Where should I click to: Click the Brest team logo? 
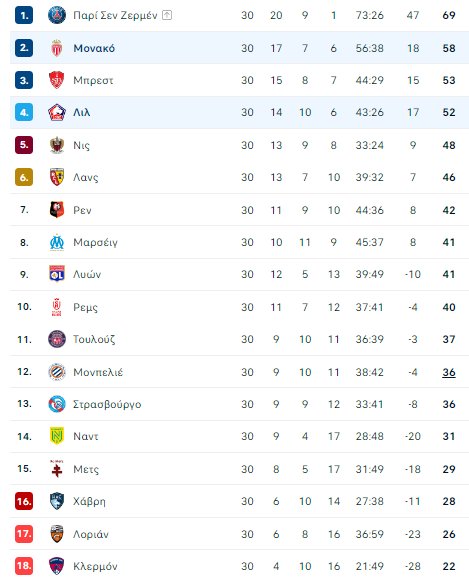(x=57, y=80)
